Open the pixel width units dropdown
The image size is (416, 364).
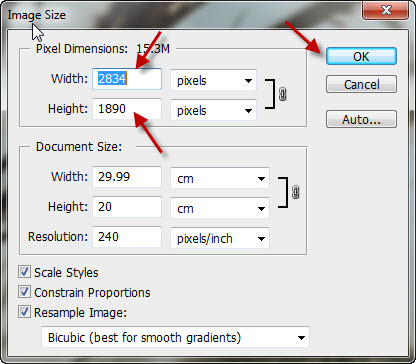point(213,80)
